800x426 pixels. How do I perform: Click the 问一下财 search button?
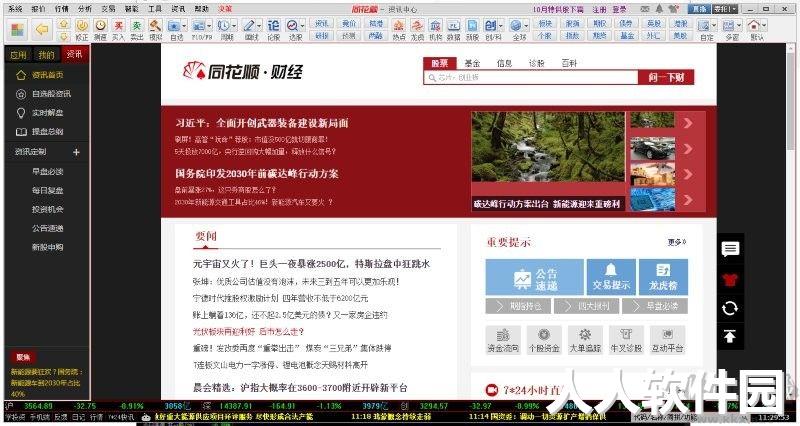coord(666,78)
